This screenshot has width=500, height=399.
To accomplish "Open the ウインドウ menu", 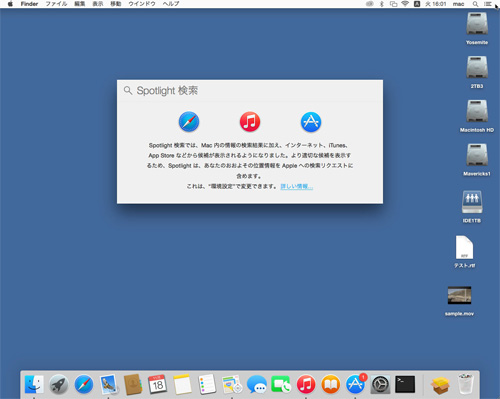I will click(x=142, y=4).
